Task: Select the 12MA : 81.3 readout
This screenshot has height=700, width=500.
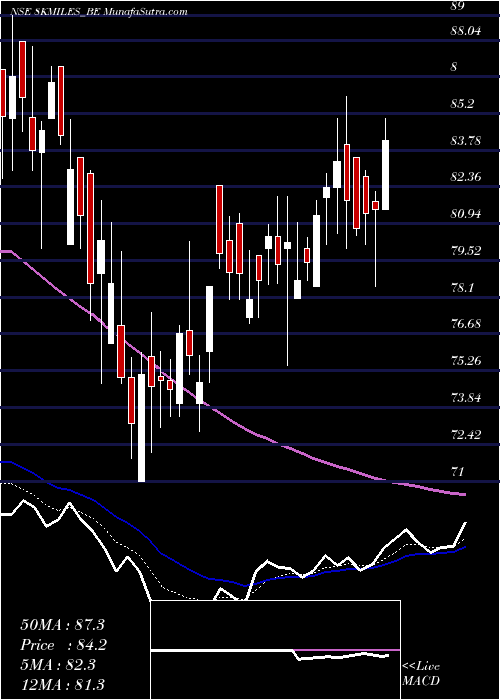Action: pyautogui.click(x=62, y=685)
